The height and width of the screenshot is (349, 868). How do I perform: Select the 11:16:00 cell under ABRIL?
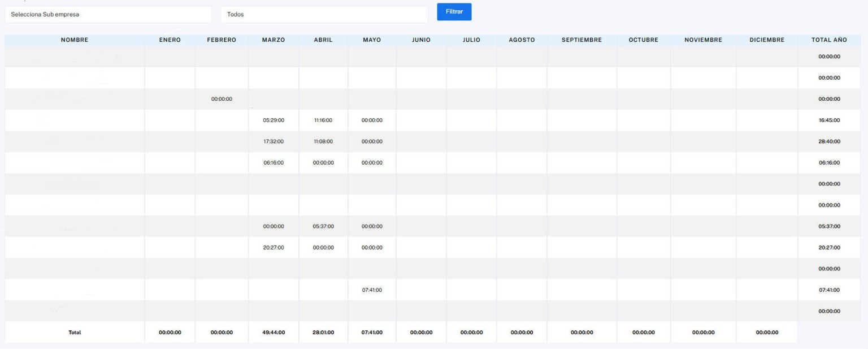(x=323, y=120)
